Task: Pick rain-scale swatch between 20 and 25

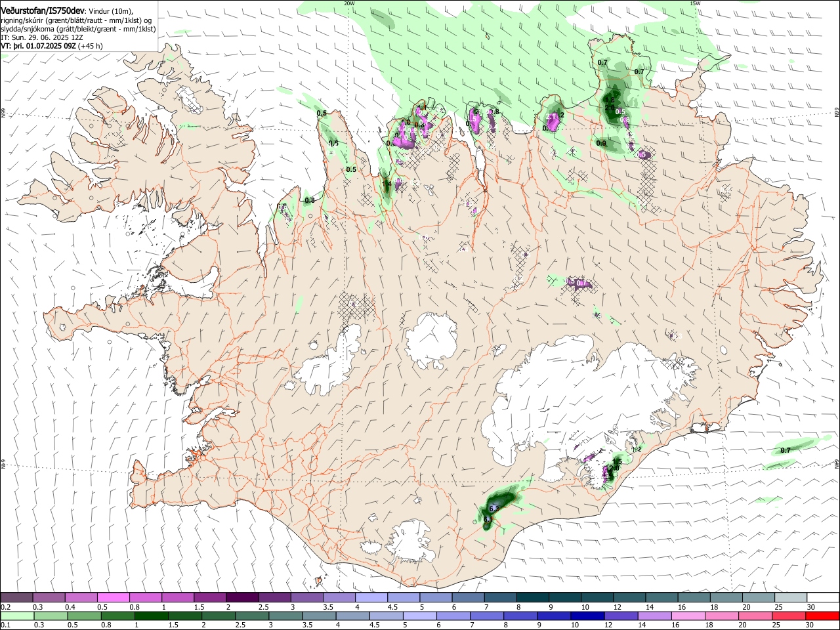Action: click(755, 616)
